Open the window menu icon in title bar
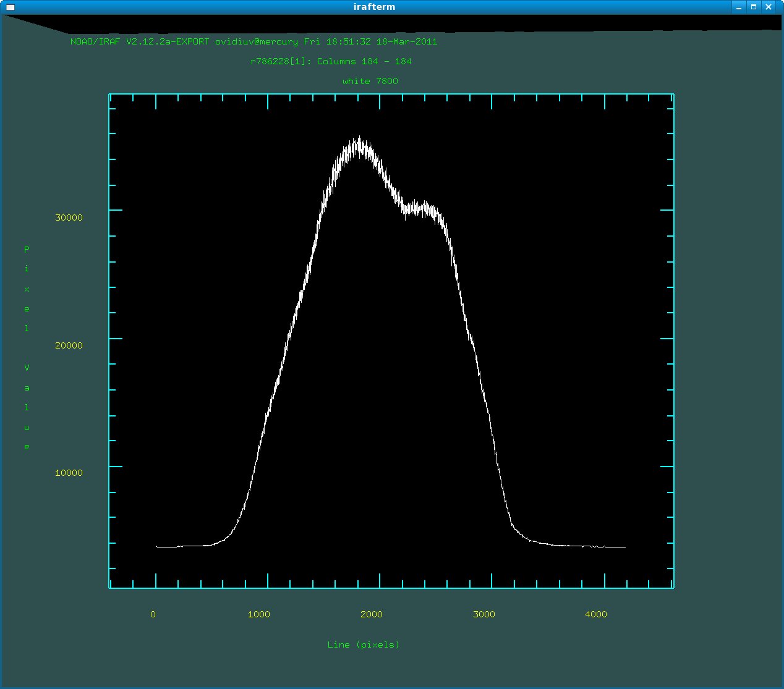 coord(10,7)
